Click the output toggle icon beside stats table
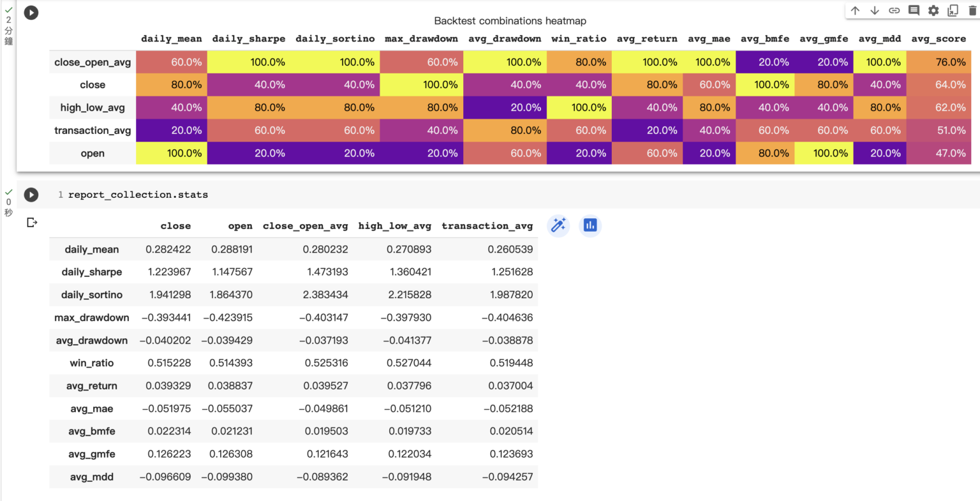The height and width of the screenshot is (501, 980). pyautogui.click(x=32, y=222)
